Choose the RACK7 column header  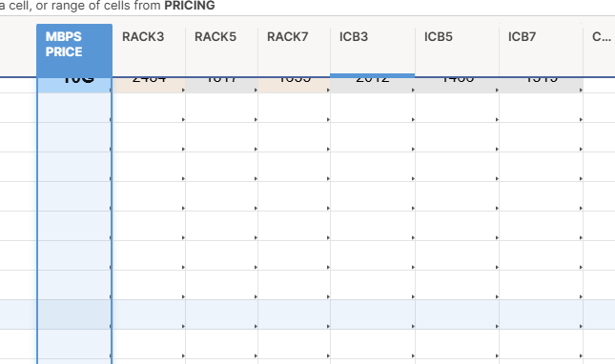(295, 51)
